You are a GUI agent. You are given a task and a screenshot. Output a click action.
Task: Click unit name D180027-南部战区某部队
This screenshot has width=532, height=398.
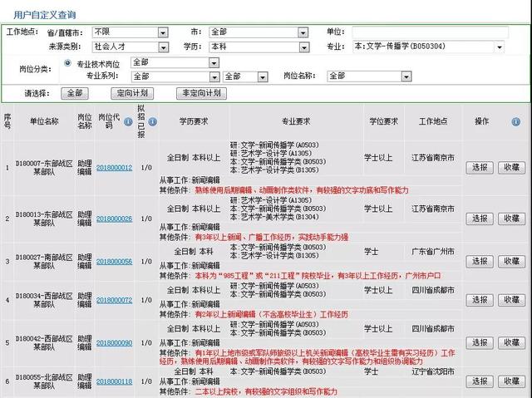point(44,262)
